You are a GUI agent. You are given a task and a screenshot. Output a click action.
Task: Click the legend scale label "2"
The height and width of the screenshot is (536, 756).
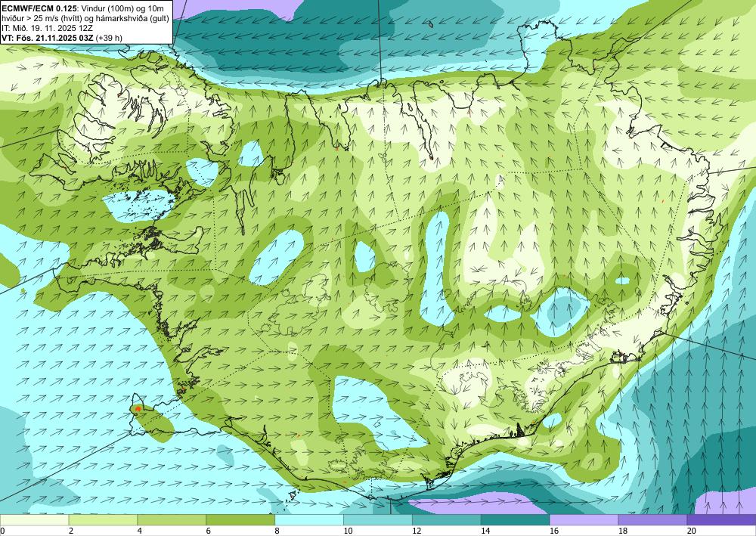click(x=71, y=531)
